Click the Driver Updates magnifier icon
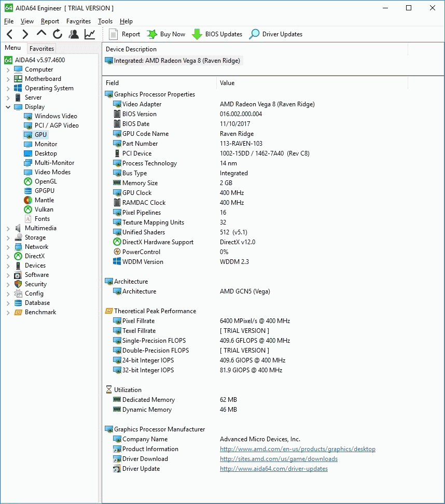The width and height of the screenshot is (445, 504). [254, 34]
